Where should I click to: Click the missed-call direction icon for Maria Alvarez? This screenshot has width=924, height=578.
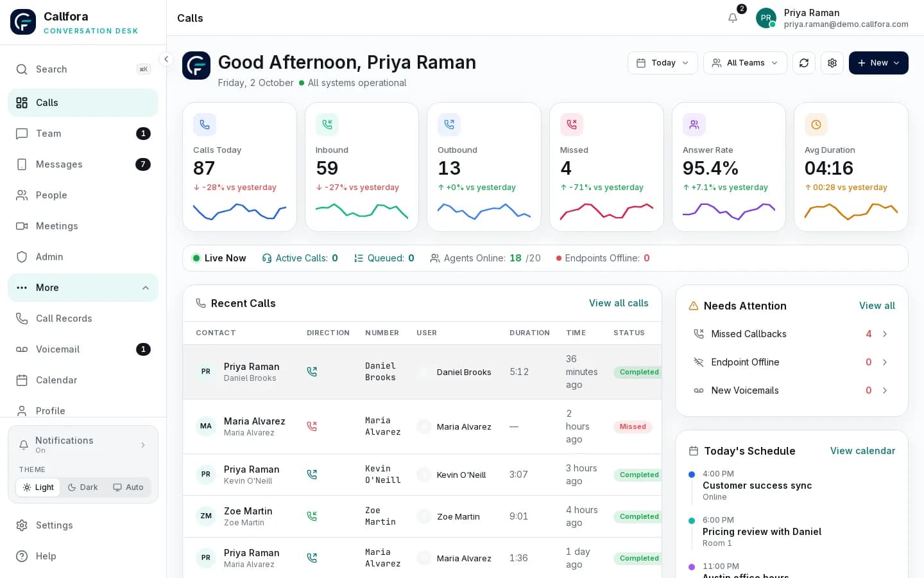point(312,426)
